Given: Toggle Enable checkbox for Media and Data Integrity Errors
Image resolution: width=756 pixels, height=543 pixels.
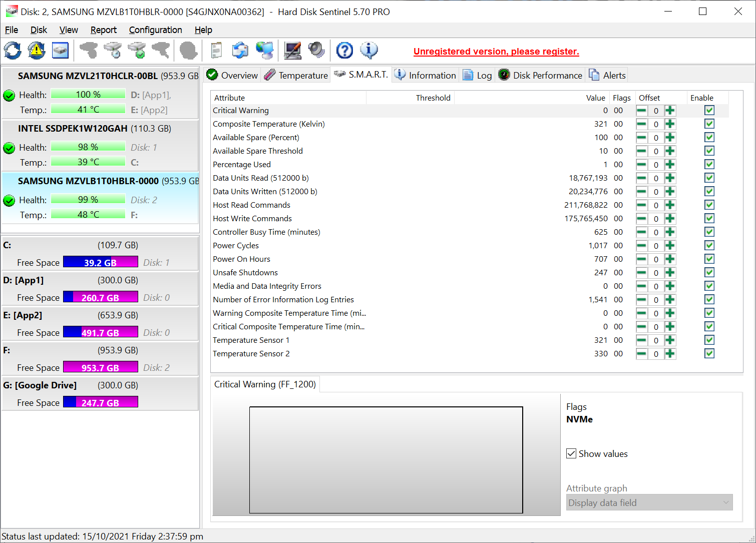Looking at the screenshot, I should [x=709, y=286].
